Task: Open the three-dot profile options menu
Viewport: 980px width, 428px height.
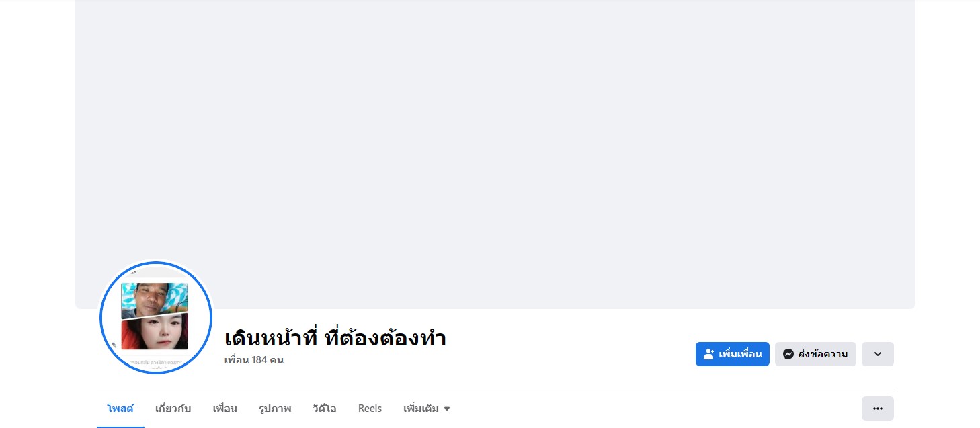Action: 877,409
